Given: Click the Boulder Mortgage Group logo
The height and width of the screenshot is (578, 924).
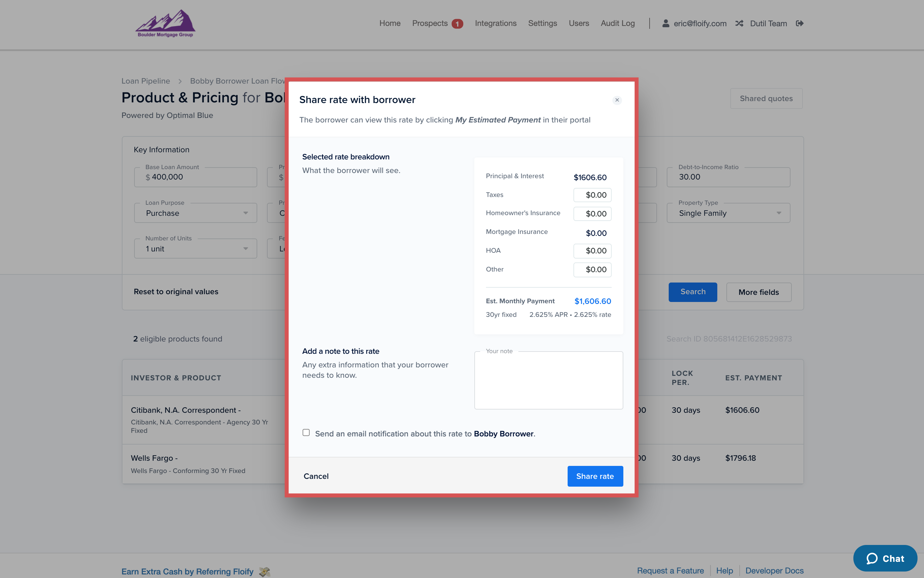Looking at the screenshot, I should click(x=165, y=24).
